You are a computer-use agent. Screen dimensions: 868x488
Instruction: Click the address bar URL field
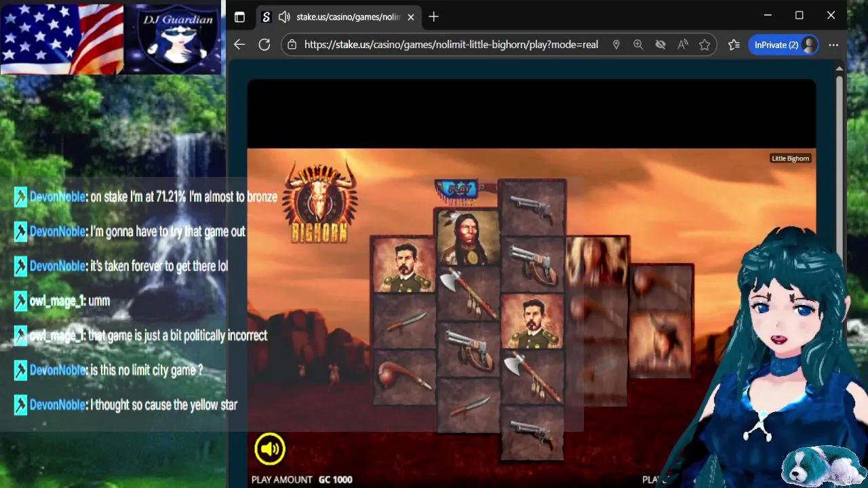(x=451, y=45)
